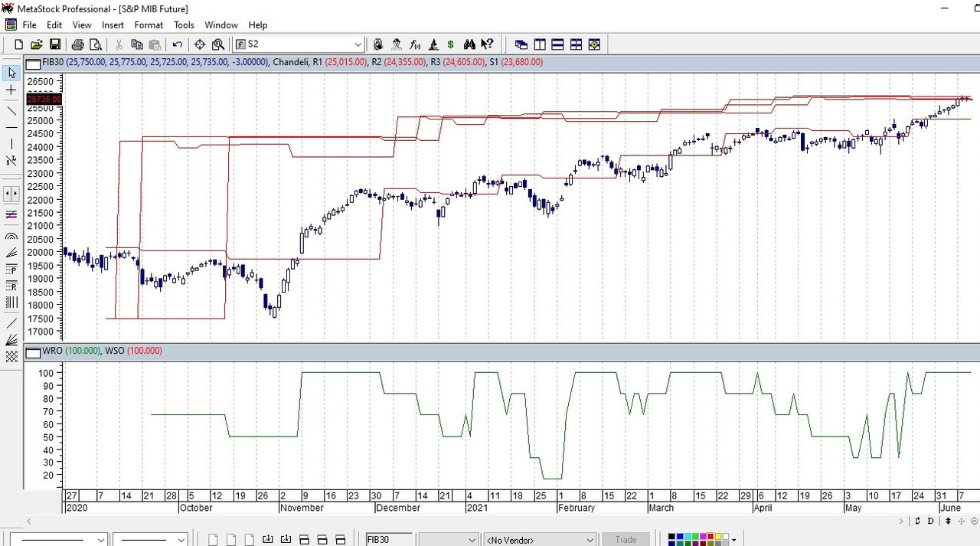This screenshot has width=980, height=546.
Task: Click the Save disk icon in toolbar
Action: (x=55, y=44)
